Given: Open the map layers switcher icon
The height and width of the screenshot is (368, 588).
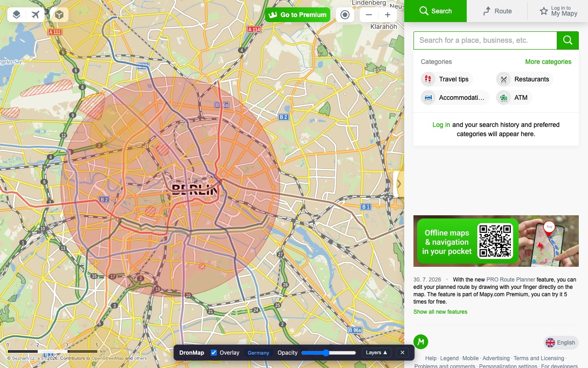Looking at the screenshot, I should 17,15.
